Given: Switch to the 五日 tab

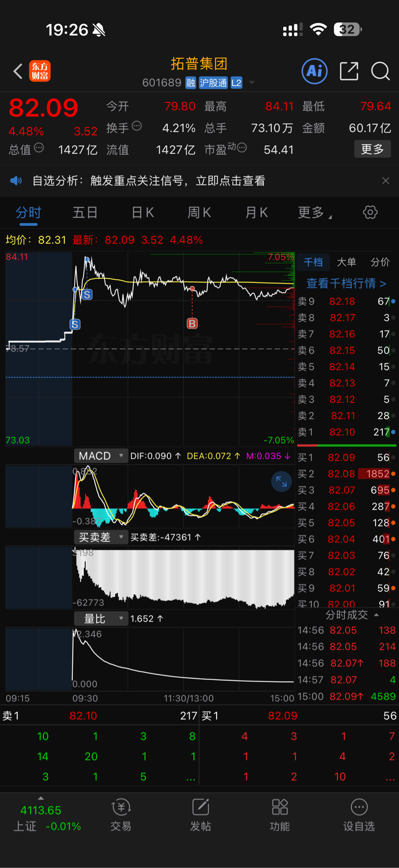Looking at the screenshot, I should tap(85, 213).
